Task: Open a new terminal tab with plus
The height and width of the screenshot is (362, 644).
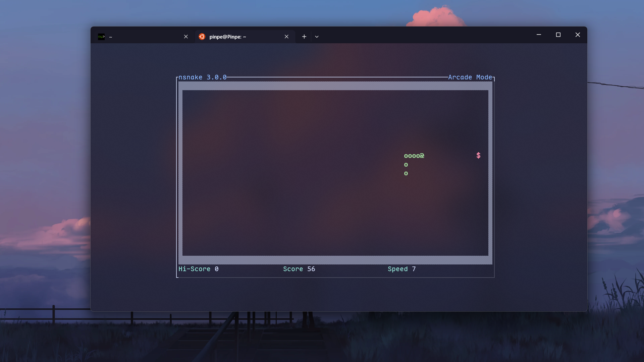Action: (304, 37)
